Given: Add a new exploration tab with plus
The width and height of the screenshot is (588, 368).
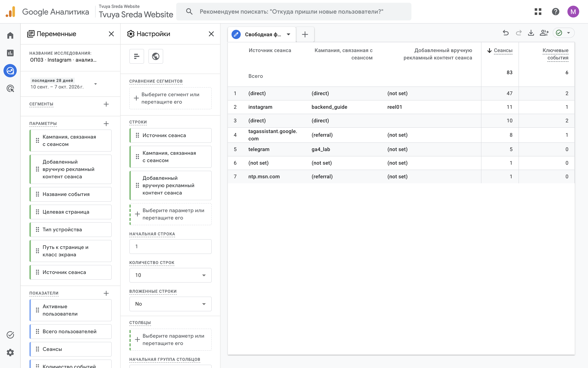Looking at the screenshot, I should click(305, 34).
